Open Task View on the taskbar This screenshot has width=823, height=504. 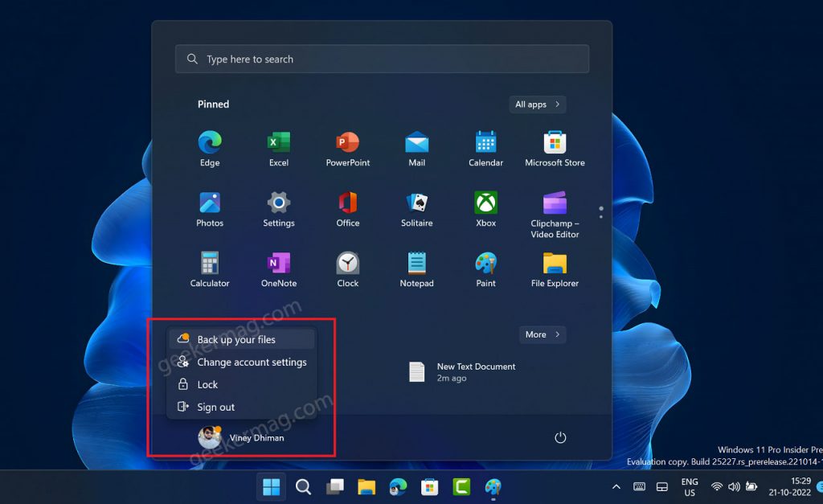coord(335,487)
